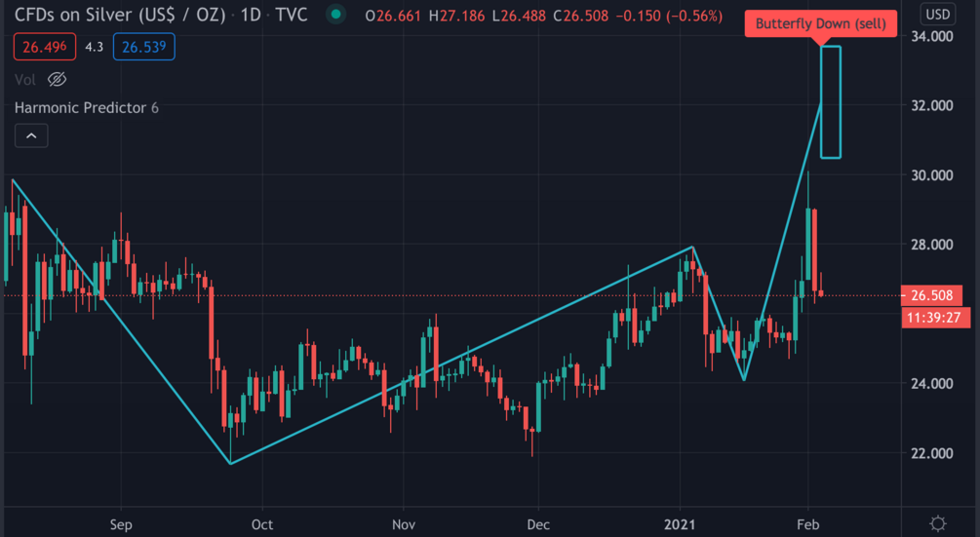The height and width of the screenshot is (537, 980).
Task: Click the Butterfly Down (sell) label
Action: [821, 23]
